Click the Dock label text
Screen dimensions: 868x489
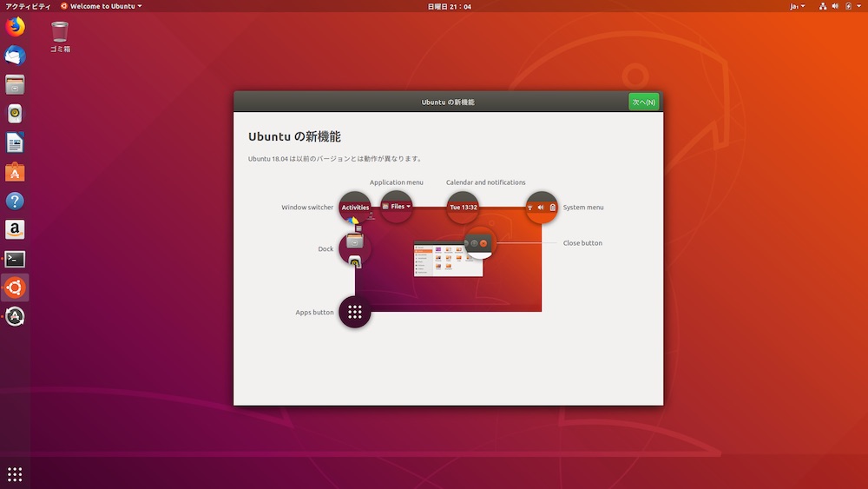click(x=325, y=249)
